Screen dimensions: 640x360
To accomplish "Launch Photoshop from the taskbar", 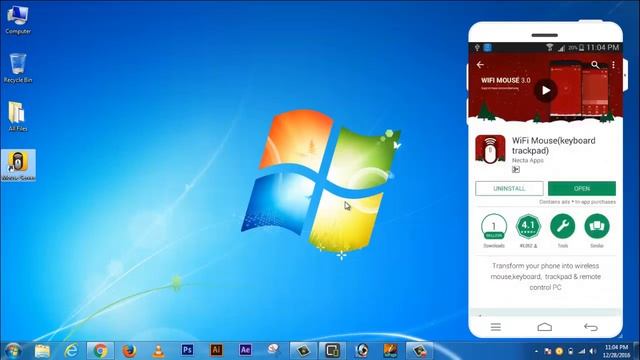I will click(187, 350).
